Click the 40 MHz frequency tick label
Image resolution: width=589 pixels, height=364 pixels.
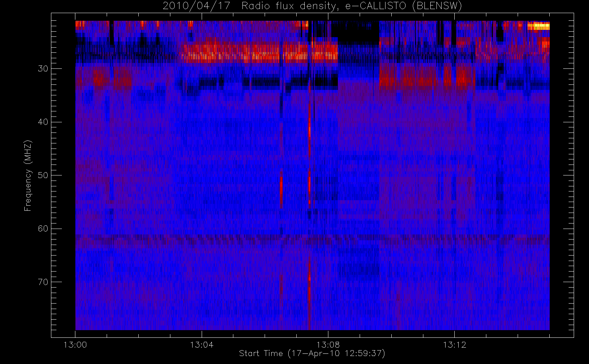pyautogui.click(x=43, y=122)
